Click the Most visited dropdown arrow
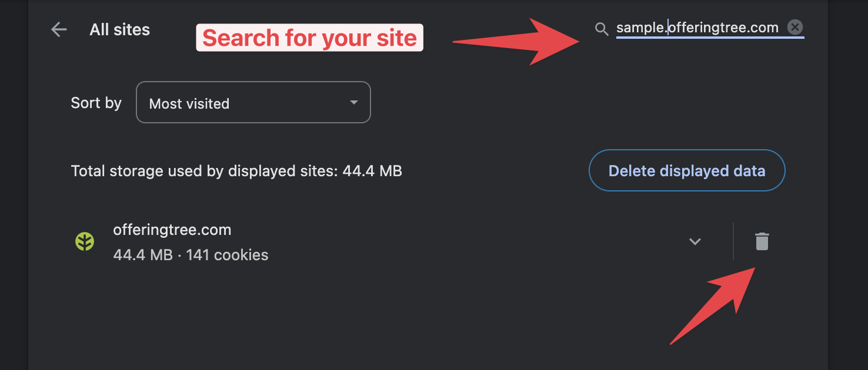The height and width of the screenshot is (370, 868). (x=354, y=102)
